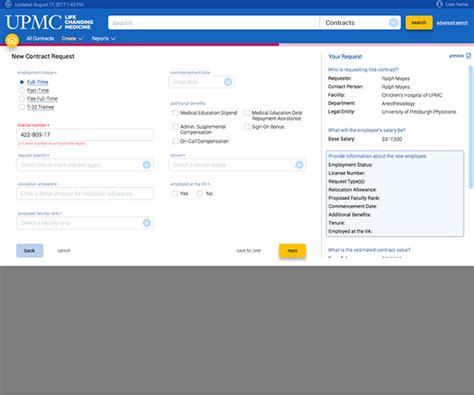Click the New Contract Request title
The image size is (474, 395).
[43, 56]
